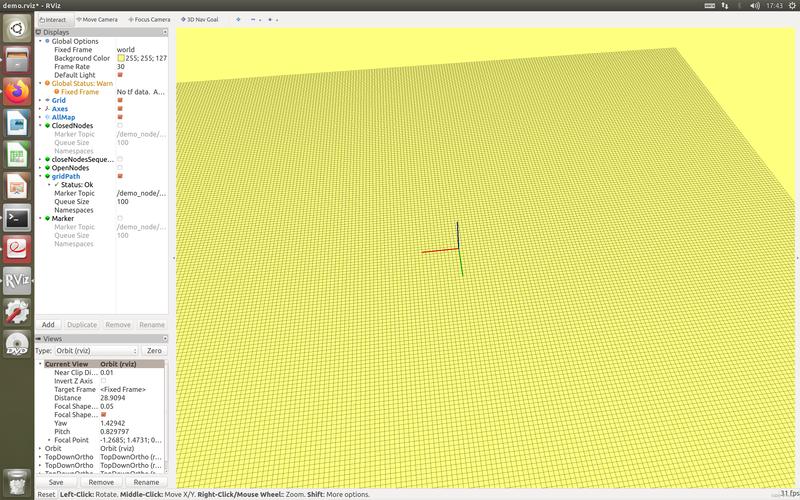Viewport: 800px width, 500px height.
Task: Collapse the Global Options tree node
Action: tap(40, 41)
